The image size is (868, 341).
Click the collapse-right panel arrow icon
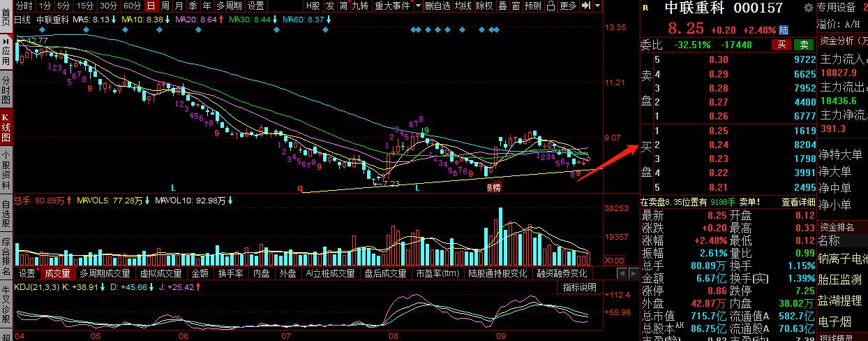586,6
